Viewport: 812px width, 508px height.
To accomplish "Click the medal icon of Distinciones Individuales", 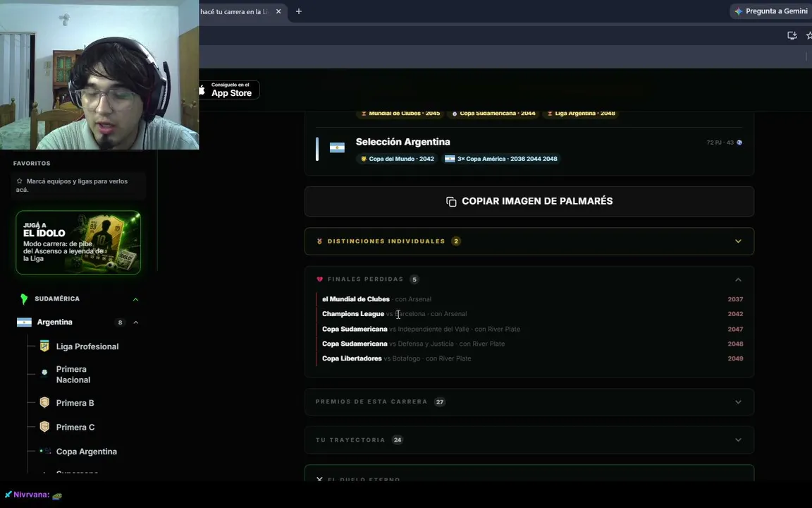I will 319,241.
